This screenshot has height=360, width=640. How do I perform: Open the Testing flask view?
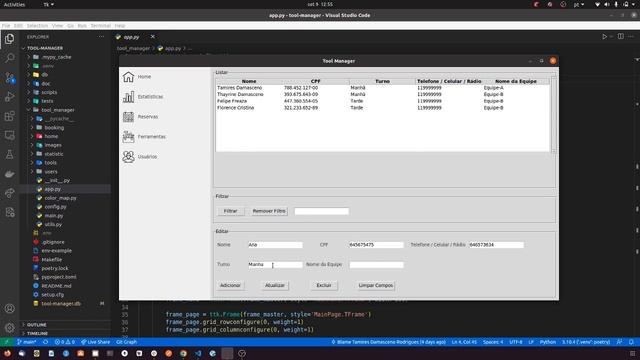tap(9, 154)
